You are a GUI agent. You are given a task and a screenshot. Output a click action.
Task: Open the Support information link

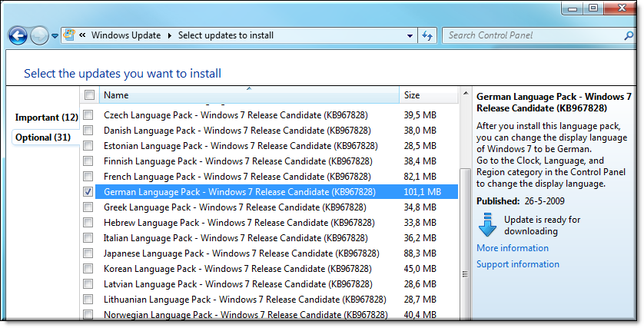tap(517, 264)
